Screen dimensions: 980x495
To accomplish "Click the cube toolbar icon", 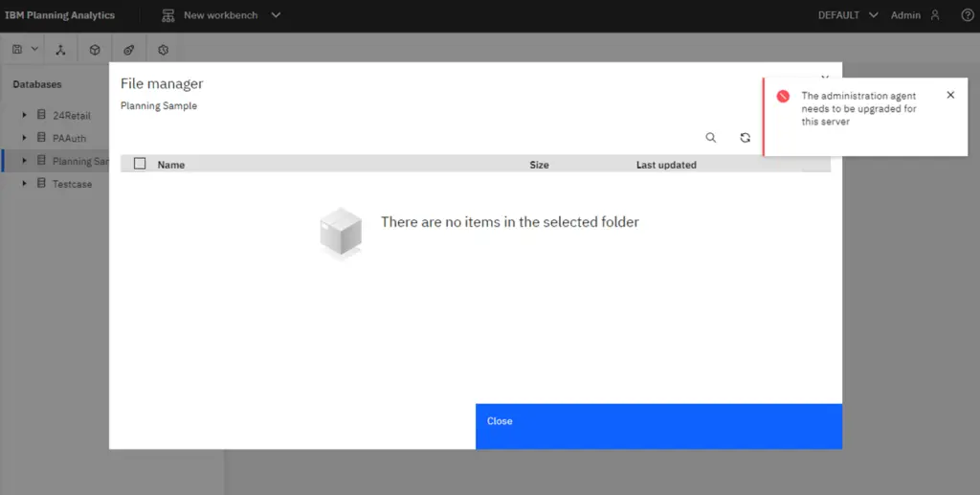I will pos(95,50).
